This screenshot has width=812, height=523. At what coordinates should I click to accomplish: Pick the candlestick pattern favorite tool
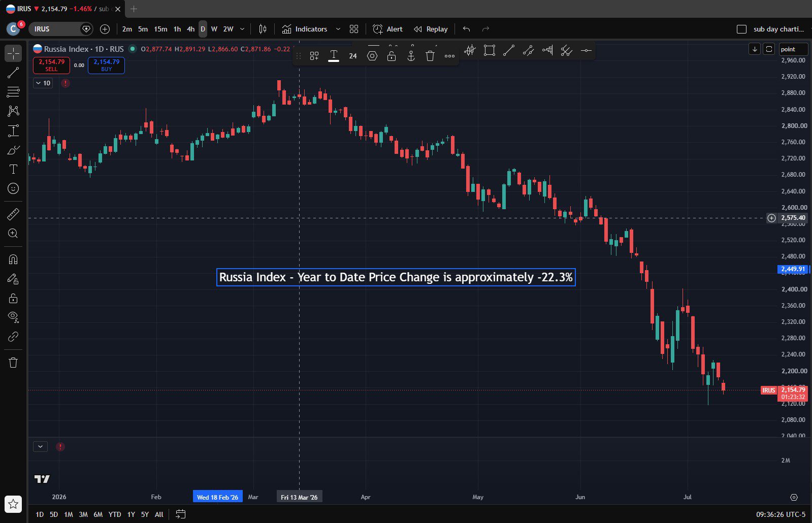pos(470,50)
